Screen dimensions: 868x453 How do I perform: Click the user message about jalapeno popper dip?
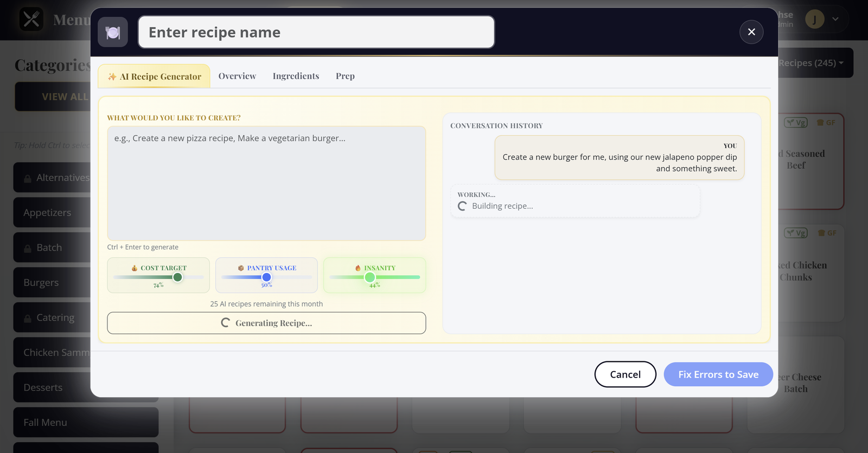click(620, 157)
